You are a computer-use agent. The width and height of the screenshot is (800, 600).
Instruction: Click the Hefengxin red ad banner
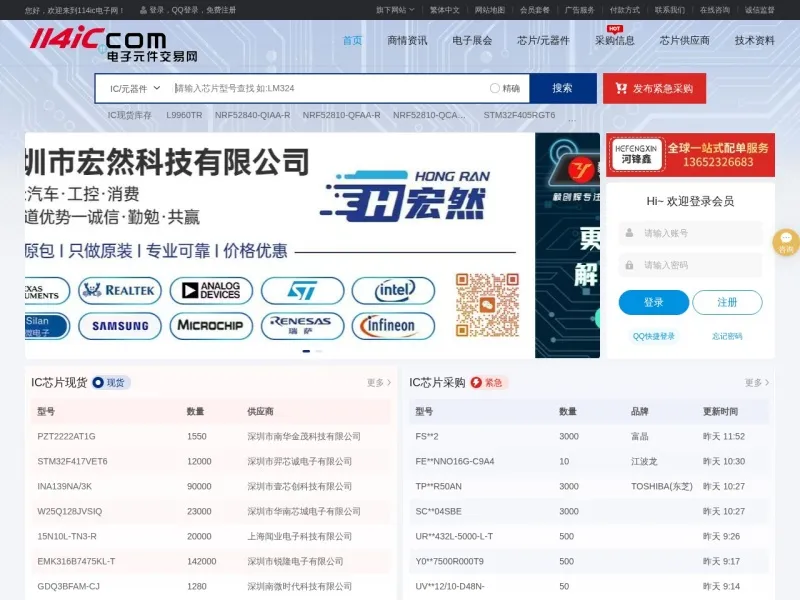(690, 155)
